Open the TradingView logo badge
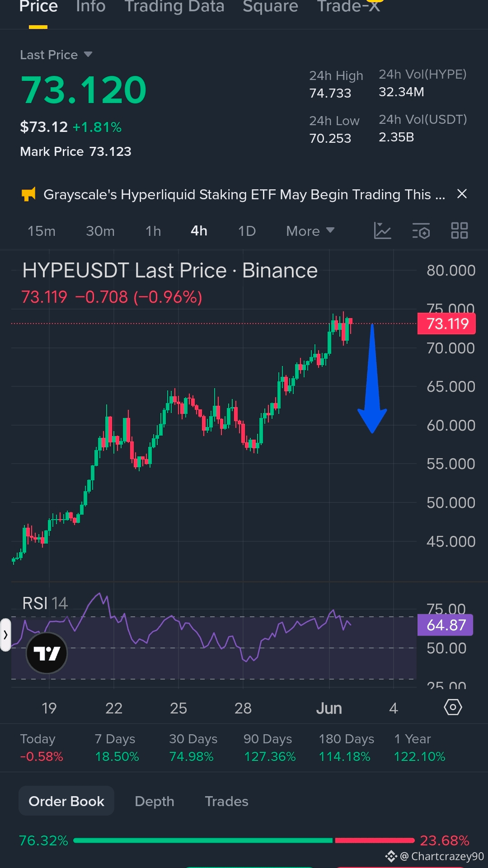 tap(47, 653)
